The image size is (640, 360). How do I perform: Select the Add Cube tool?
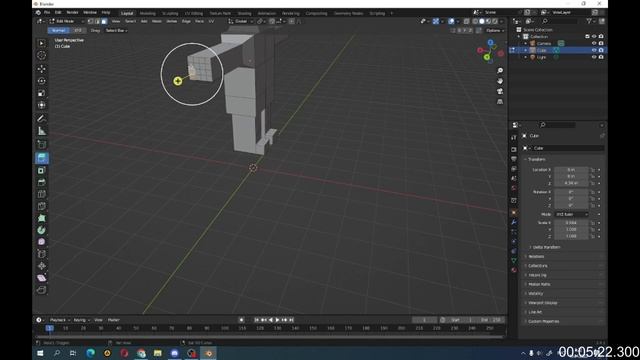pyautogui.click(x=42, y=144)
